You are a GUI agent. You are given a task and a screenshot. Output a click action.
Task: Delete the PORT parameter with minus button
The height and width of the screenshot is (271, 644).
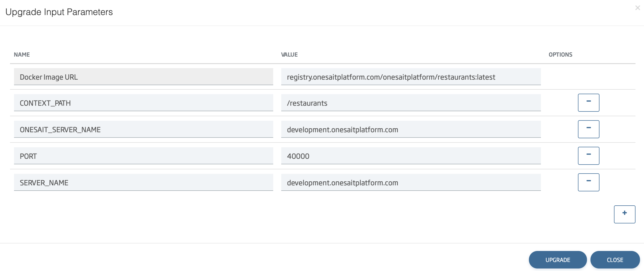588,156
